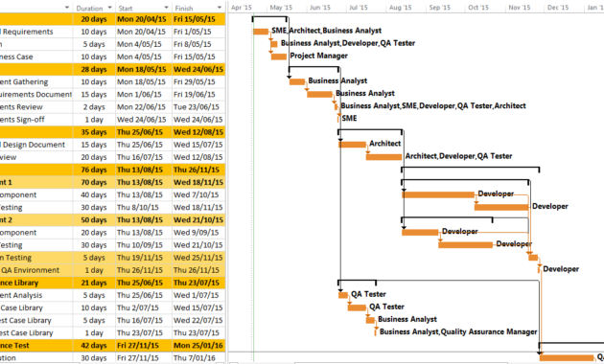Select the Start column header
Image resolution: width=604 pixels, height=364 pixels.
pos(126,8)
